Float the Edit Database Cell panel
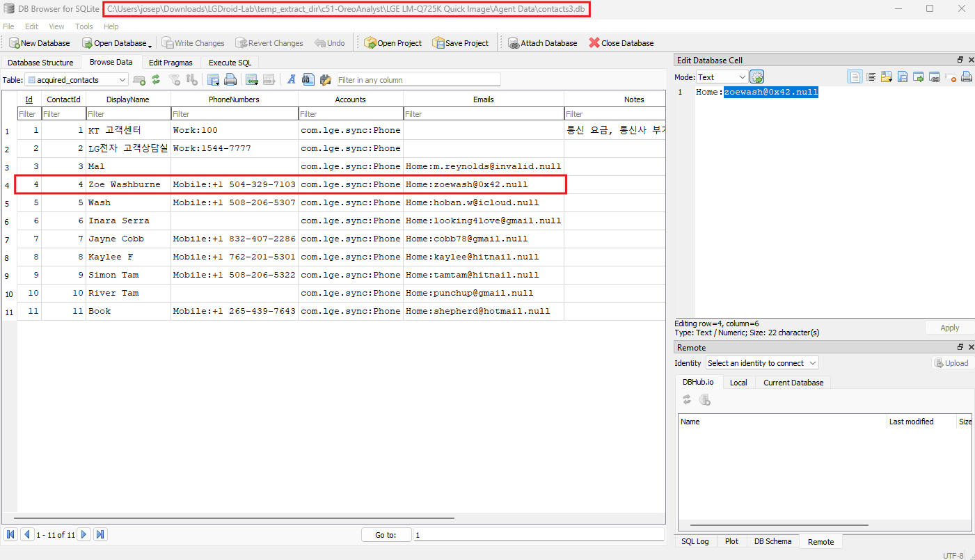The image size is (975, 560). [x=960, y=61]
